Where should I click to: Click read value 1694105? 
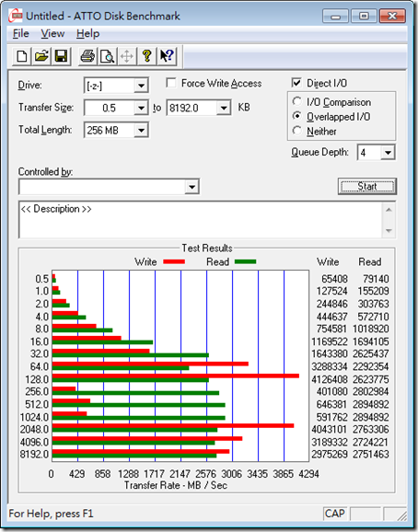(x=370, y=341)
